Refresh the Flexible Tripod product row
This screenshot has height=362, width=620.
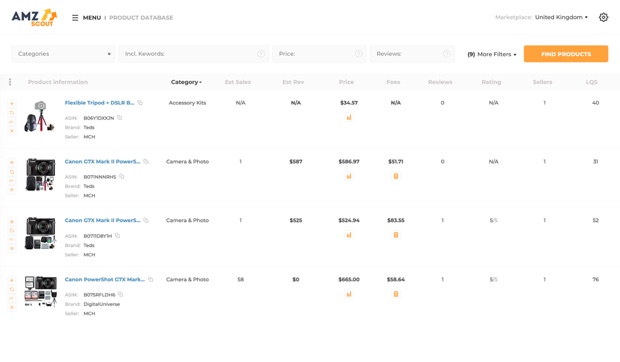click(x=12, y=113)
